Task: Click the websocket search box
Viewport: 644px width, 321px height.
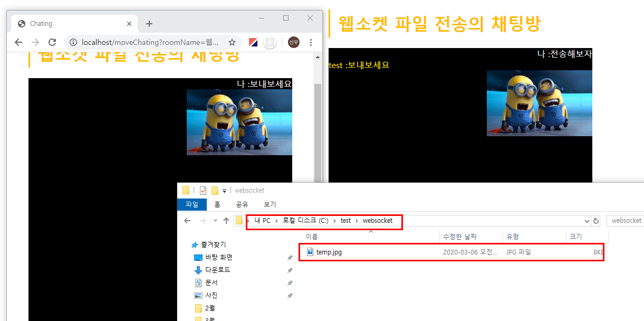Action: click(x=626, y=221)
